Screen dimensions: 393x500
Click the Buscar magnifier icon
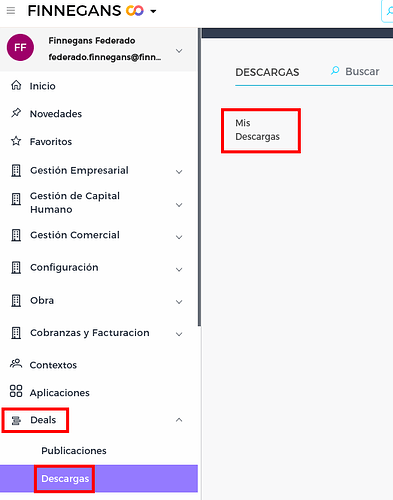point(335,71)
